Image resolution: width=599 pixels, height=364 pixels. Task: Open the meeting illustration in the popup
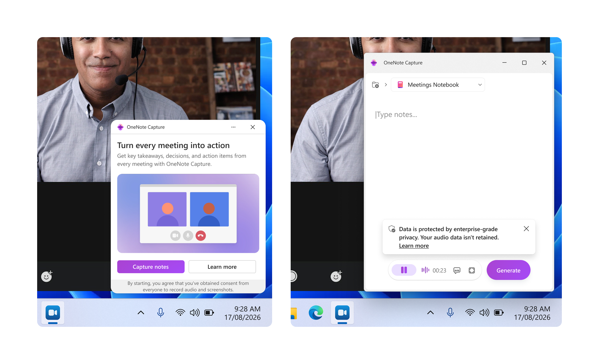(188, 213)
